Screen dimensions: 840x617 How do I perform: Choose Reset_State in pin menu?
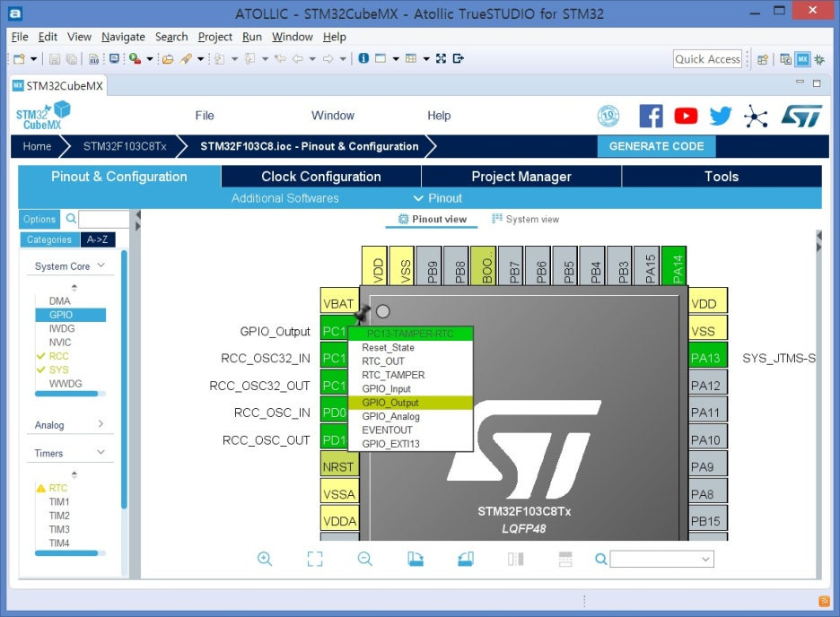pos(410,347)
